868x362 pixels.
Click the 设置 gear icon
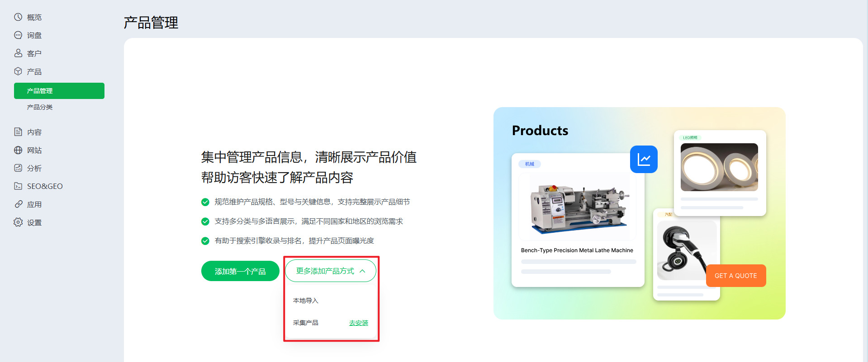(x=18, y=222)
